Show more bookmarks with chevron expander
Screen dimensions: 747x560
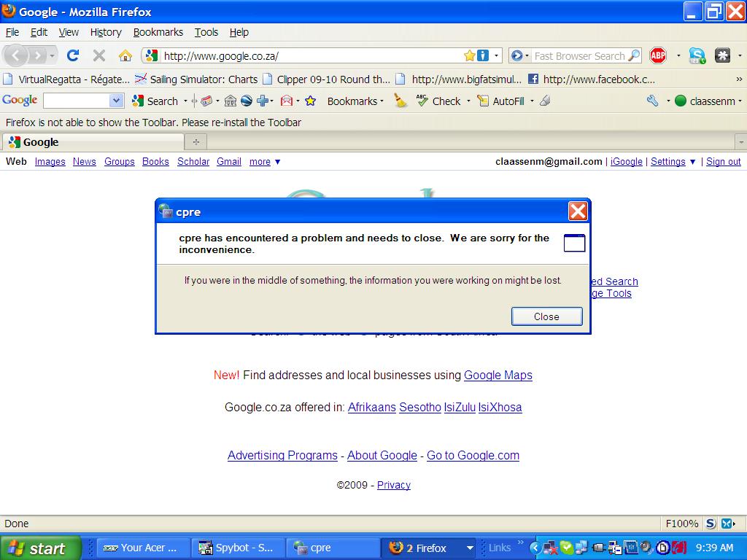(x=739, y=79)
